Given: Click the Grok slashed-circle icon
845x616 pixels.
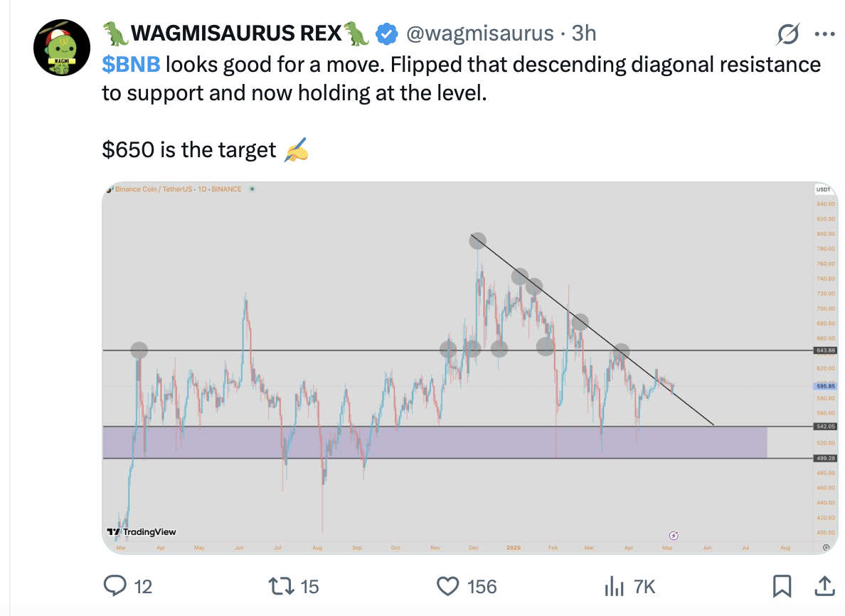Looking at the screenshot, I should [788, 34].
